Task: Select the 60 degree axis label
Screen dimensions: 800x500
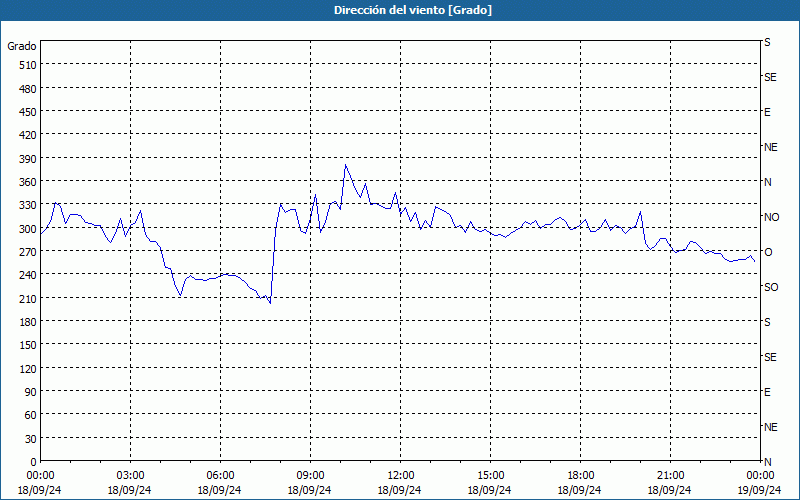Action: (x=31, y=415)
